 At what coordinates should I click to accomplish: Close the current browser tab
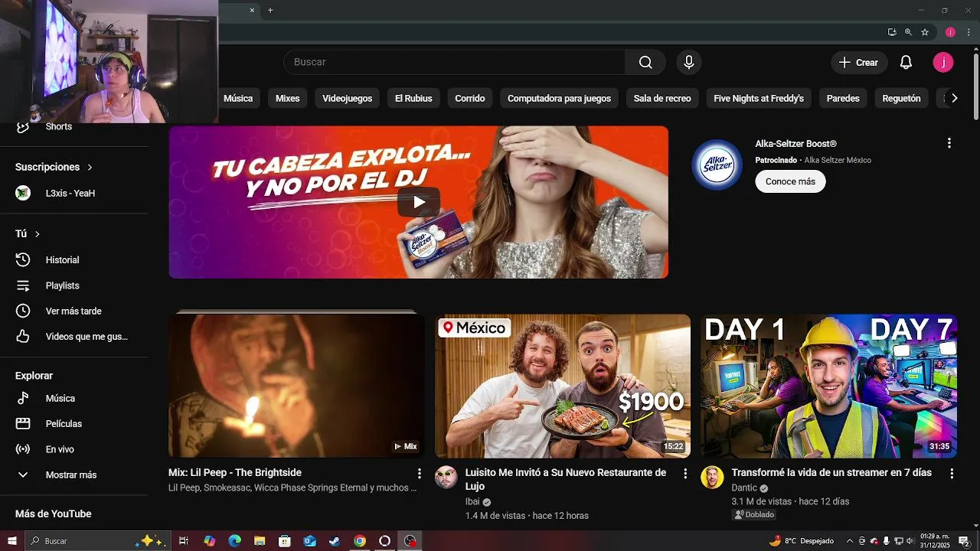[253, 10]
